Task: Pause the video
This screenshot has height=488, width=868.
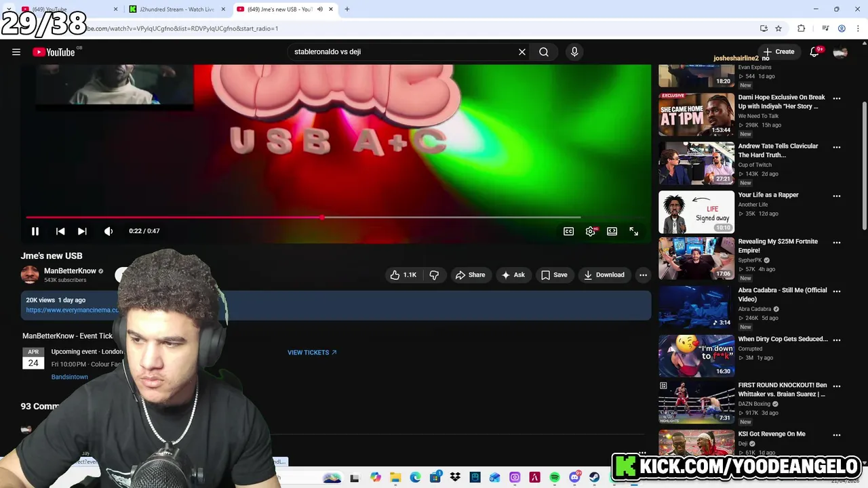Action: point(35,231)
